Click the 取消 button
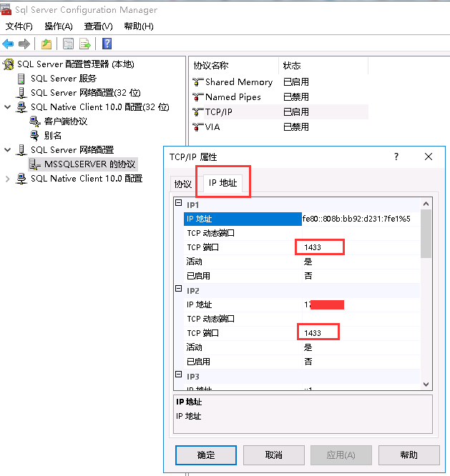This screenshot has width=450, height=476. [x=274, y=455]
